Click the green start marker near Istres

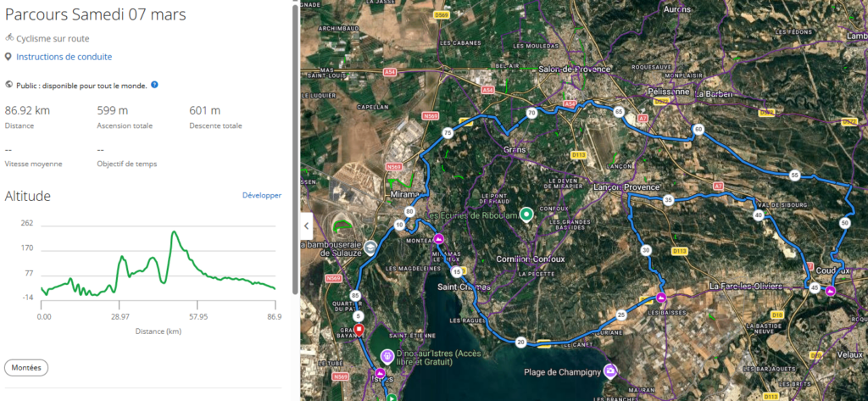point(392,396)
